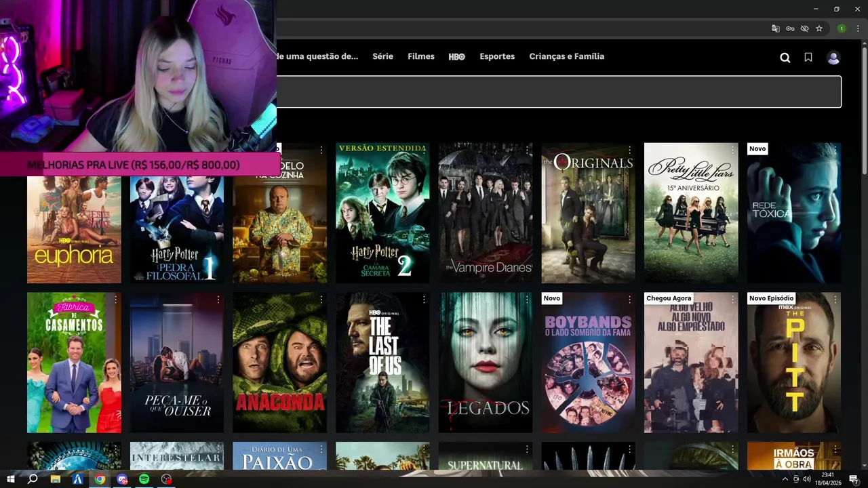Go to the Filmes menu tab
Image resolution: width=868 pixels, height=488 pixels.
tap(421, 56)
